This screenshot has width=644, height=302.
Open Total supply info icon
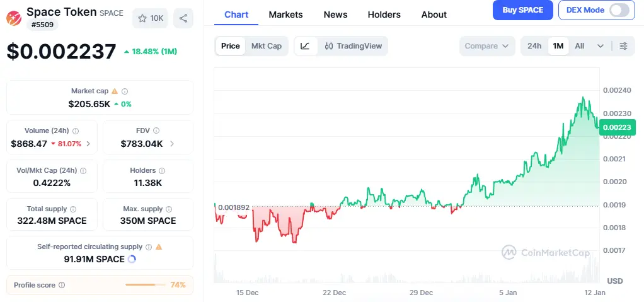73,209
